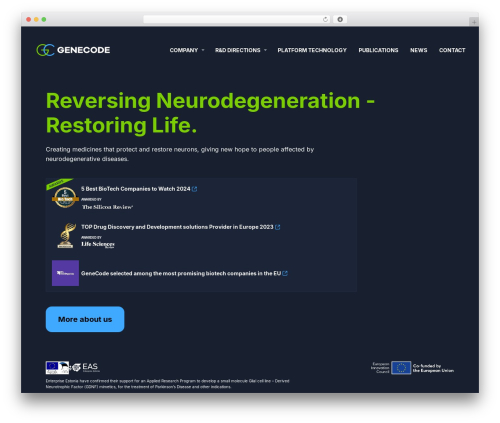The height and width of the screenshot is (423, 500).
Task: Expand the Company dropdown arrow
Action: (x=203, y=50)
